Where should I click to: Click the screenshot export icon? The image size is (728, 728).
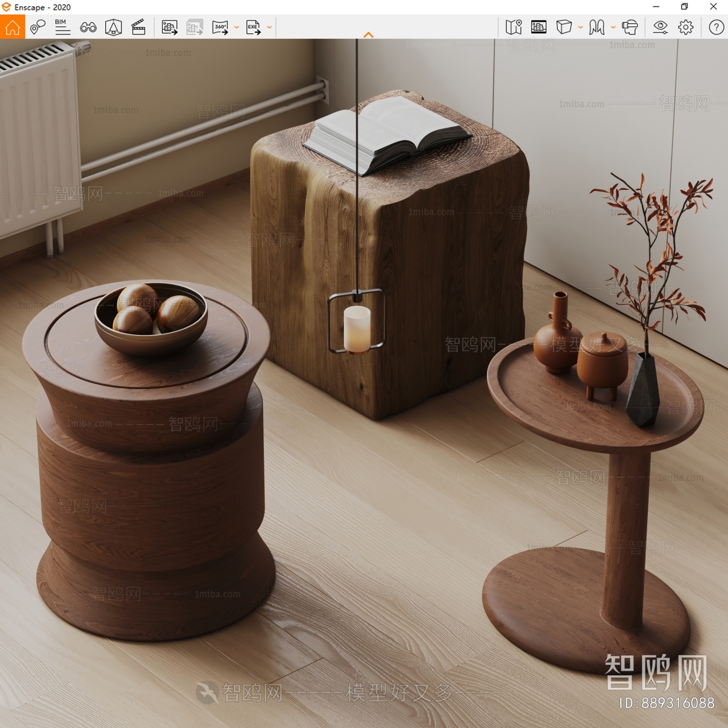coord(169,27)
